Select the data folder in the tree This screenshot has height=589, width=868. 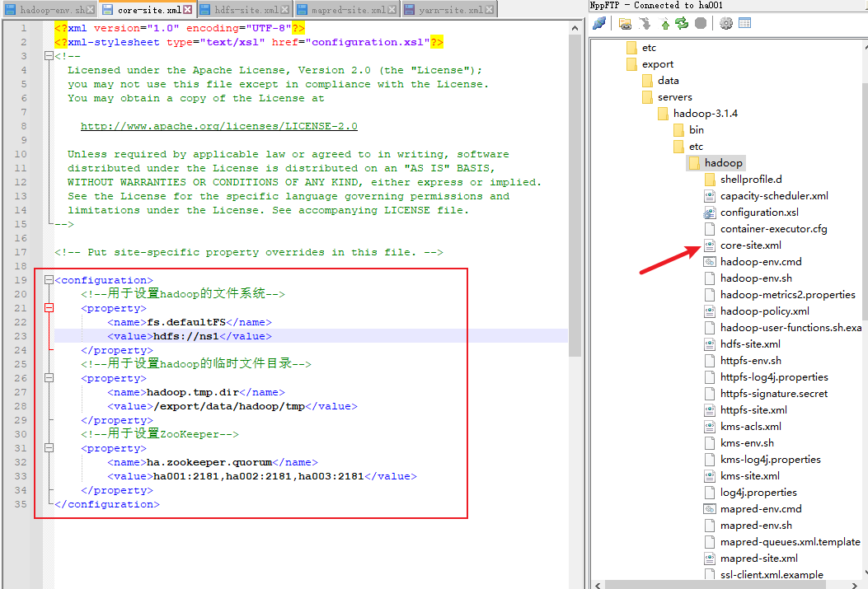pyautogui.click(x=669, y=80)
